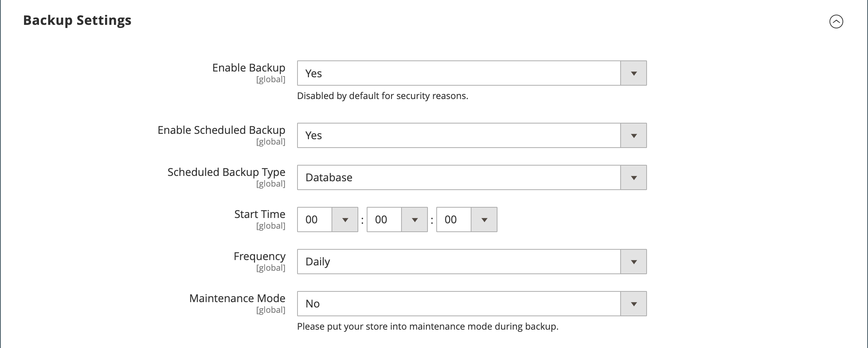This screenshot has width=868, height=348.
Task: Open the Start Time hours dropdown
Action: coord(327,220)
